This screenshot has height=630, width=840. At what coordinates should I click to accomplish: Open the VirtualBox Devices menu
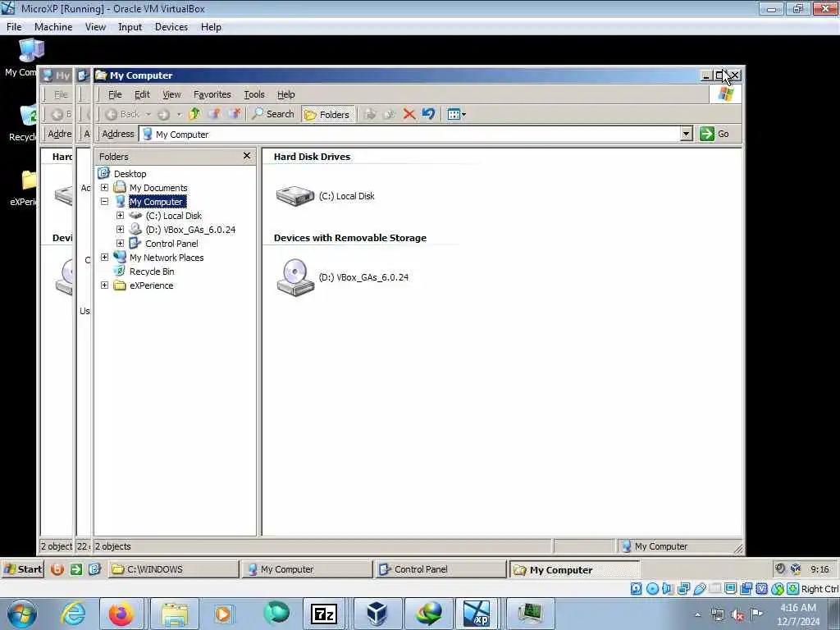pos(171,27)
